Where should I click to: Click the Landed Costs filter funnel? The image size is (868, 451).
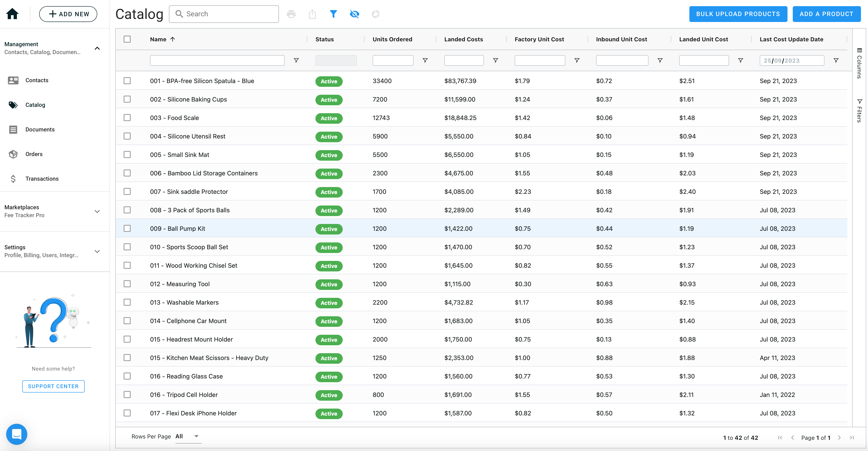496,60
